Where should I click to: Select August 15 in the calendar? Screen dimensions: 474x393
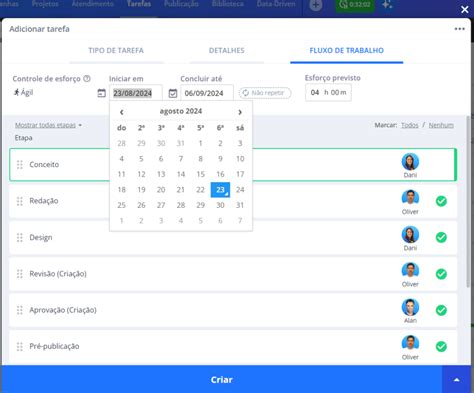point(200,174)
